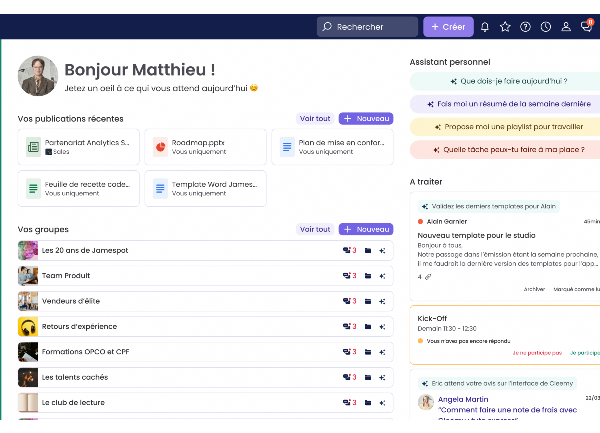
Task: Ask for résumé de la semaine dernière
Action: (505, 104)
